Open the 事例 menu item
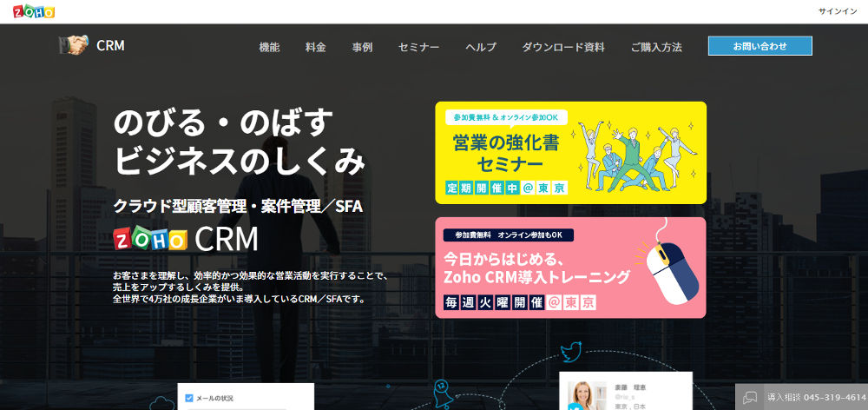 362,48
